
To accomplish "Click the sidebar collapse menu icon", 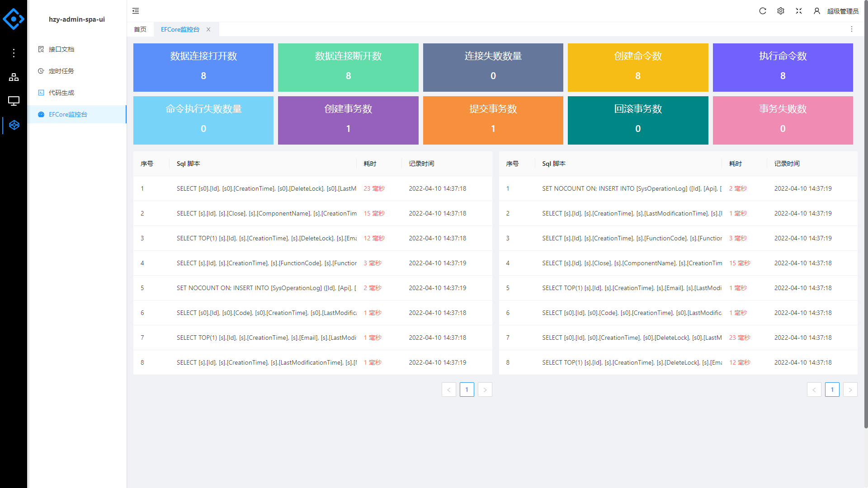I will click(x=136, y=11).
